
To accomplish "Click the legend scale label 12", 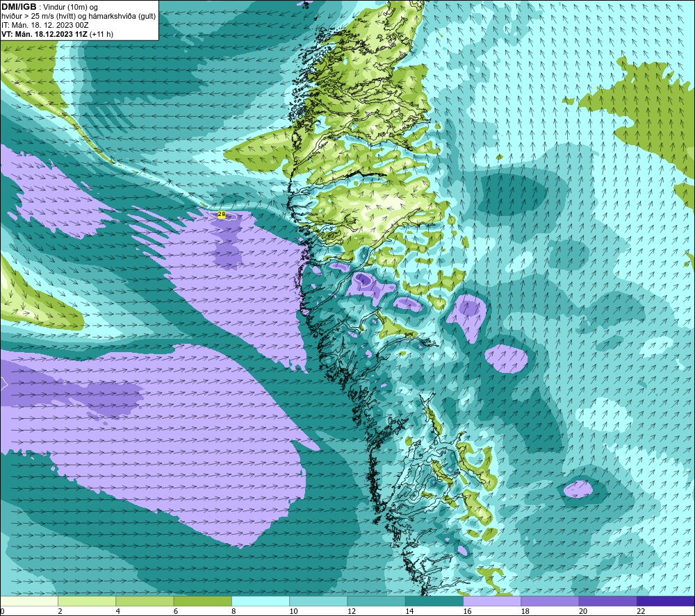I will [x=352, y=611].
